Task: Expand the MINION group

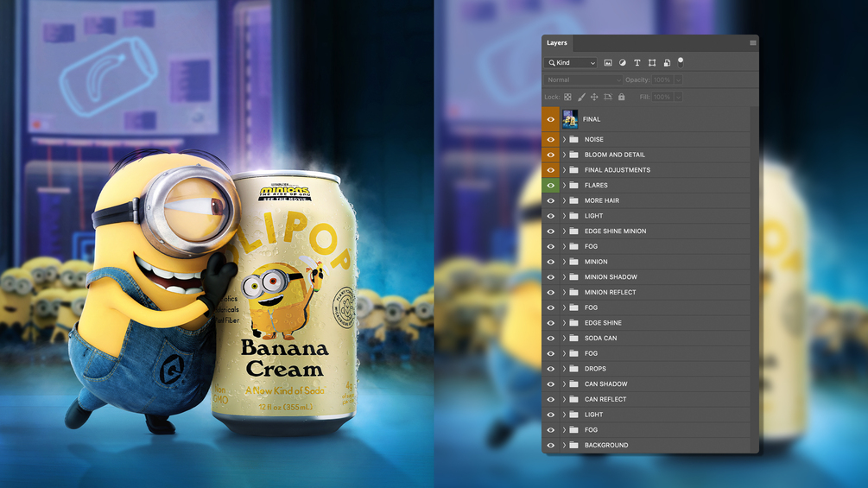Action: (x=564, y=262)
